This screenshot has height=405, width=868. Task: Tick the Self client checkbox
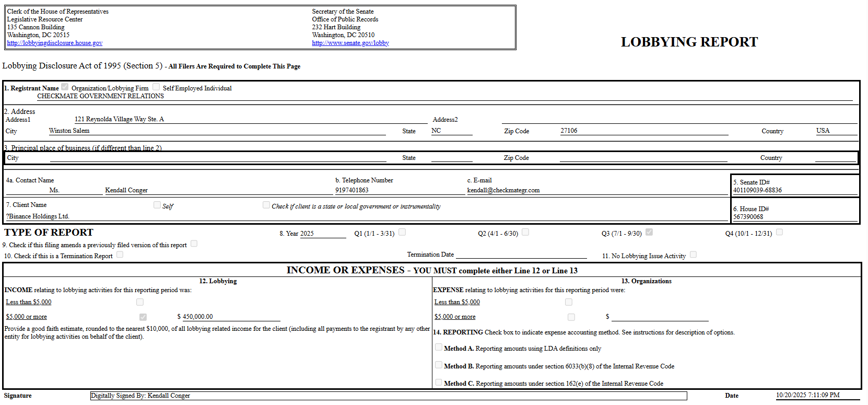click(157, 205)
